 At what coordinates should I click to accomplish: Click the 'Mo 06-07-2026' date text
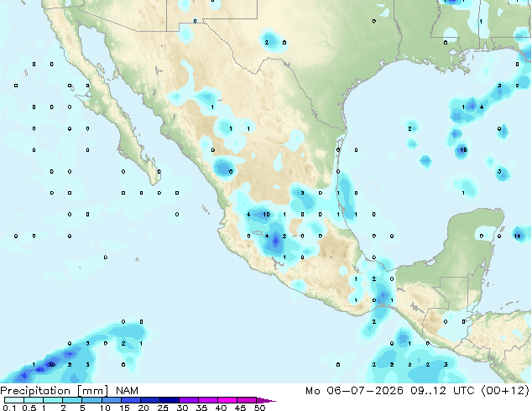pos(354,391)
